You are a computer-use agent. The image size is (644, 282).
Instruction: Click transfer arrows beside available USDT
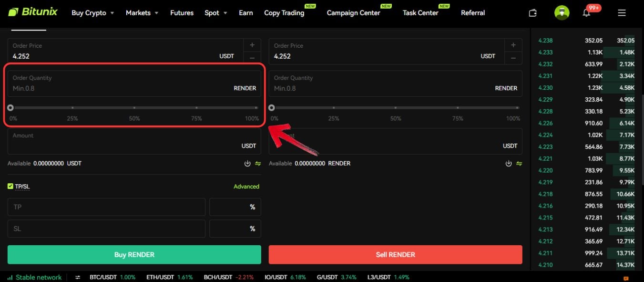258,164
